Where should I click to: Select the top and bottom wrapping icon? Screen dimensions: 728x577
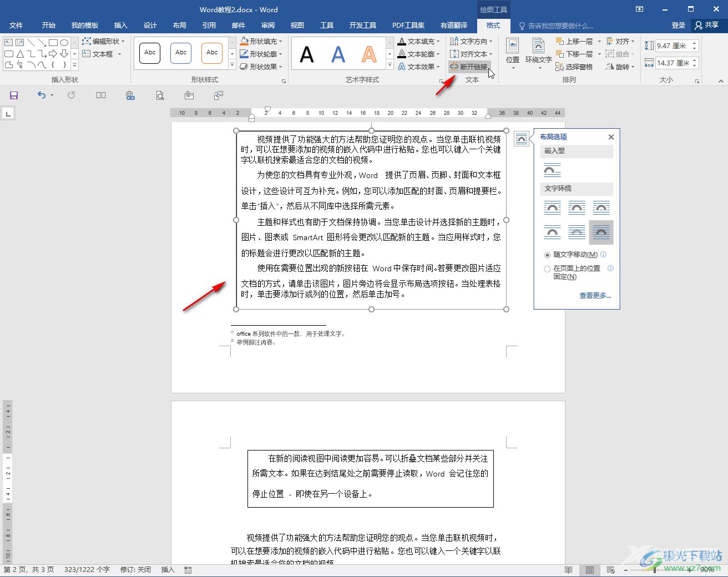[x=552, y=232]
